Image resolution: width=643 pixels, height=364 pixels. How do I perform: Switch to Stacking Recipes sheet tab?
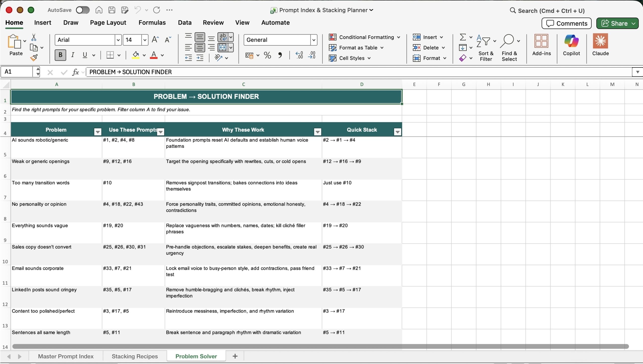click(135, 356)
